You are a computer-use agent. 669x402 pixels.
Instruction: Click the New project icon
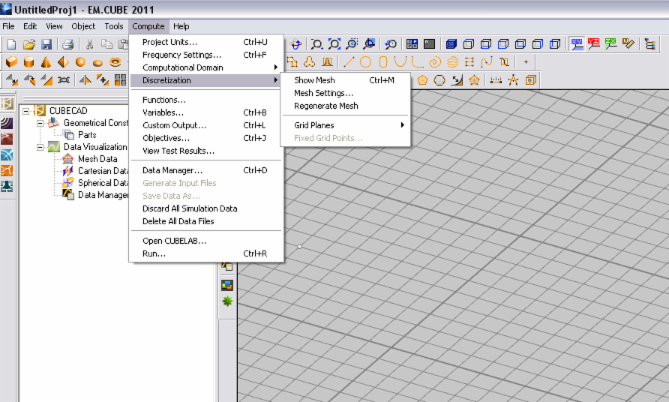coord(10,44)
